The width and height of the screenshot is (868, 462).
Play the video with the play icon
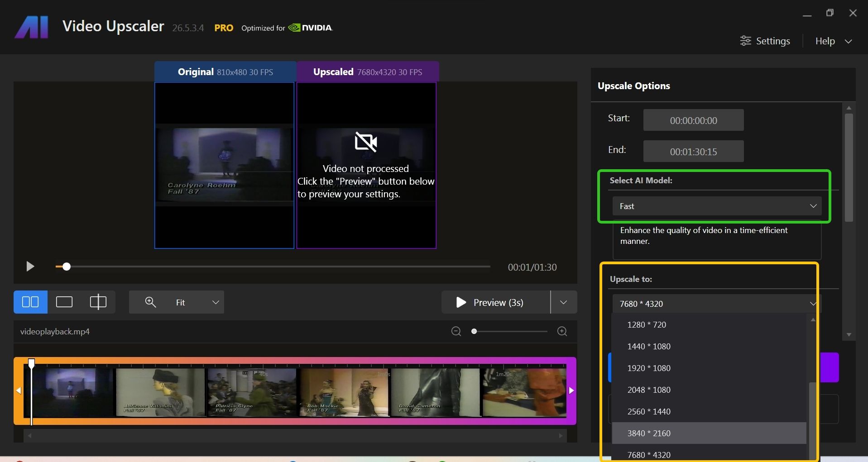coord(30,267)
